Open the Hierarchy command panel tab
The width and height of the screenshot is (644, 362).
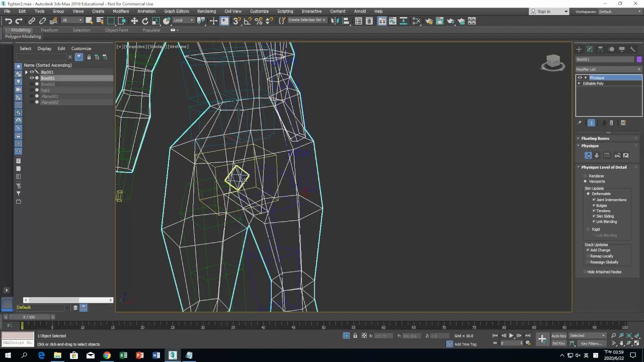tap(600, 49)
